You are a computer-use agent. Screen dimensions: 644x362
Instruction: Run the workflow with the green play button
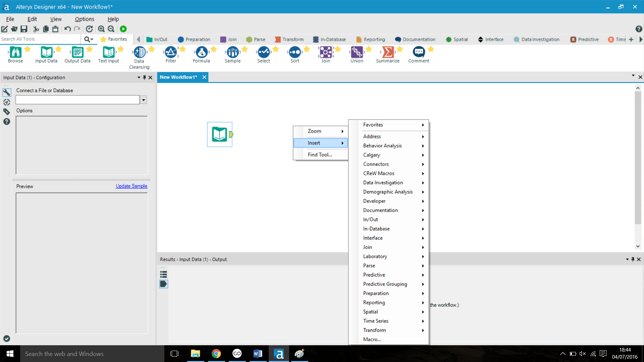click(x=123, y=29)
